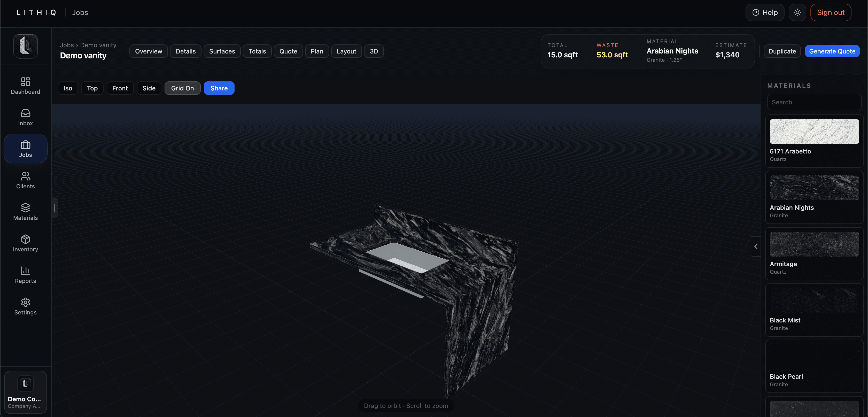
Task: Open the Plan tab
Action: click(x=317, y=51)
